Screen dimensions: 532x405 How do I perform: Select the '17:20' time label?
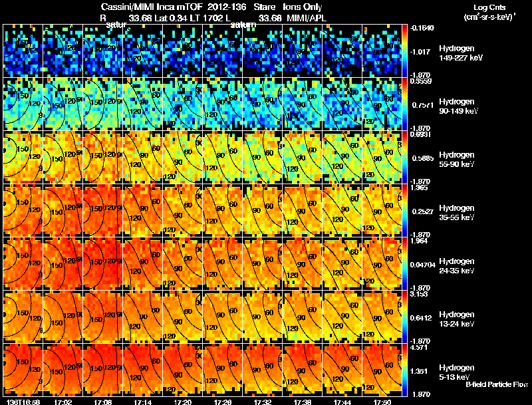[182, 402]
